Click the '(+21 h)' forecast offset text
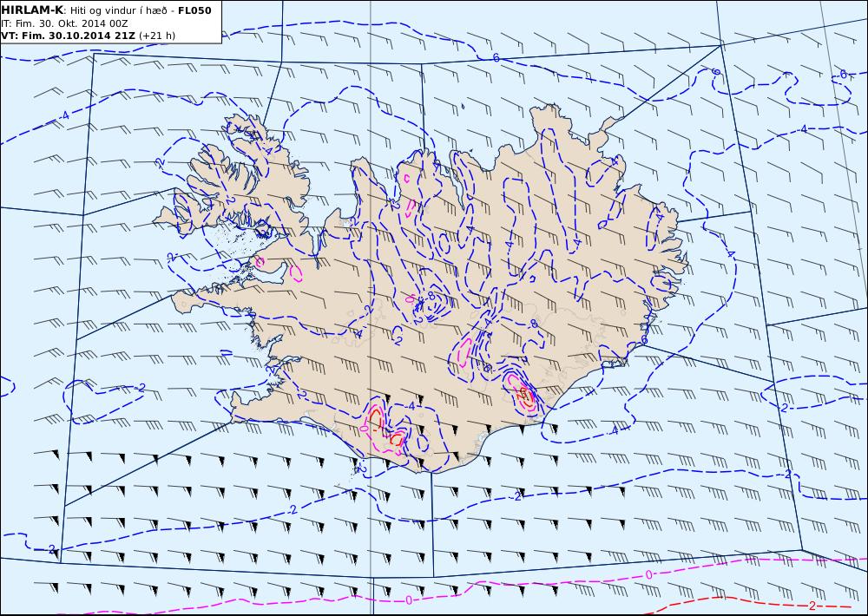Image resolution: width=868 pixels, height=616 pixels. pos(157,36)
